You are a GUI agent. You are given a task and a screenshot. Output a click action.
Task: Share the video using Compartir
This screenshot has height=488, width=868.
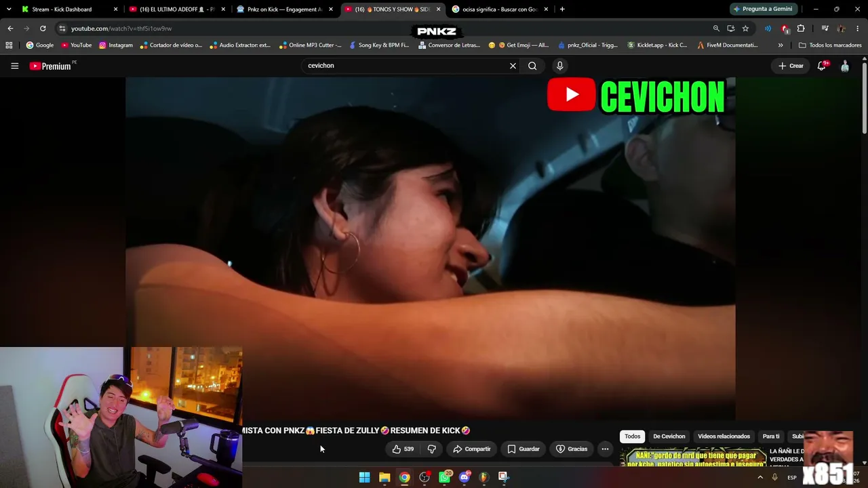[x=471, y=449]
